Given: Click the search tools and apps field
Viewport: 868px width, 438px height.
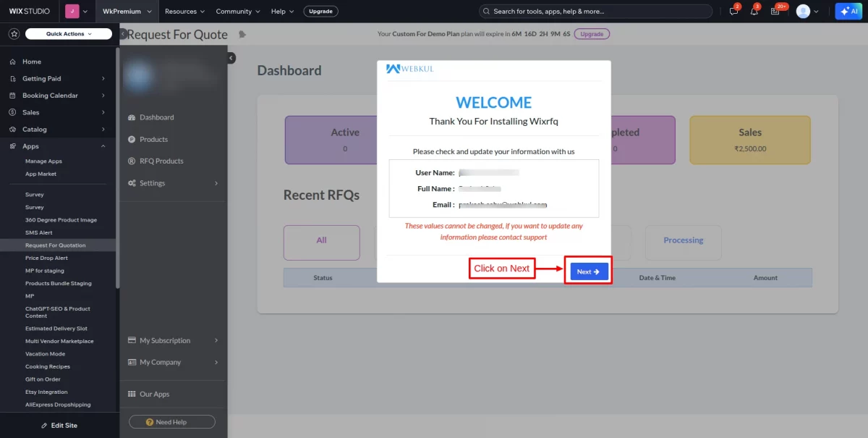Looking at the screenshot, I should (595, 12).
